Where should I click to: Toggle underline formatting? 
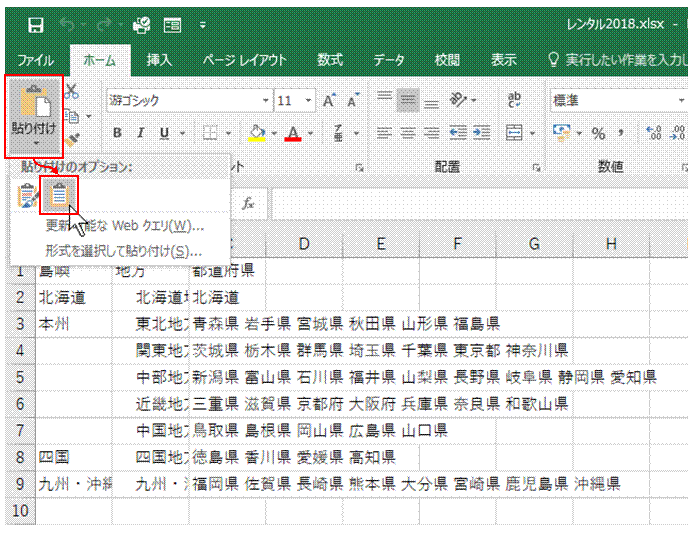pos(165,133)
